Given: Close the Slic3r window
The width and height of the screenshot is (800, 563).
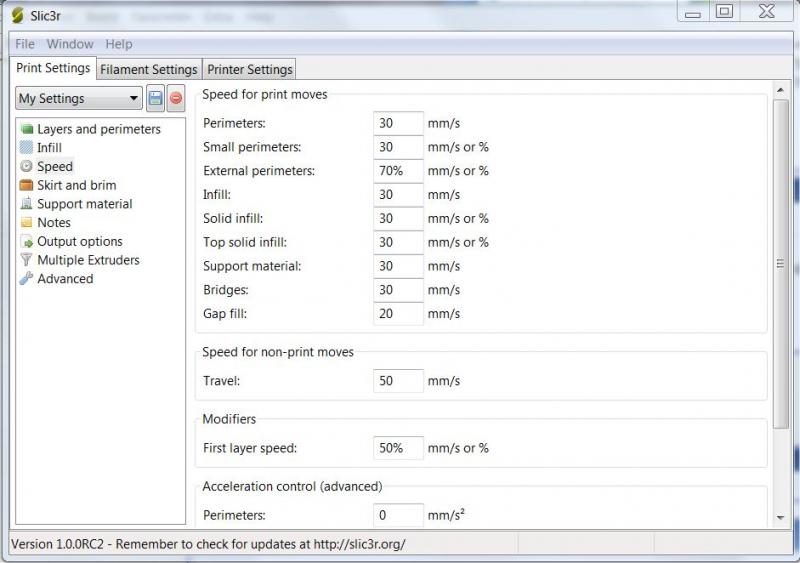Looking at the screenshot, I should pyautogui.click(x=767, y=11).
